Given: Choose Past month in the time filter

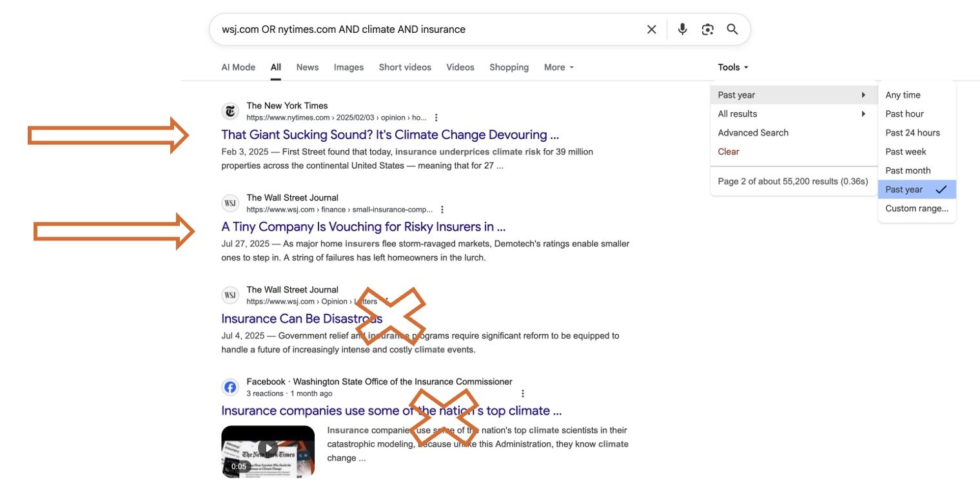Looking at the screenshot, I should 917,170.
